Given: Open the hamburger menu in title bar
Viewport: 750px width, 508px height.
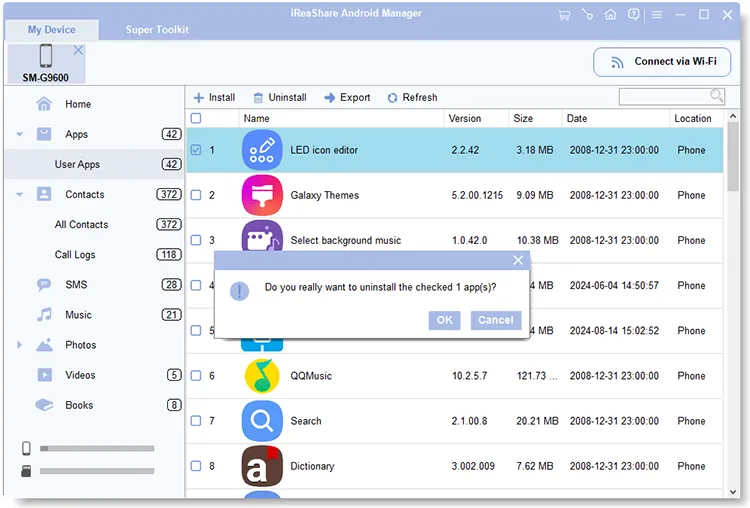Looking at the screenshot, I should coord(657,15).
